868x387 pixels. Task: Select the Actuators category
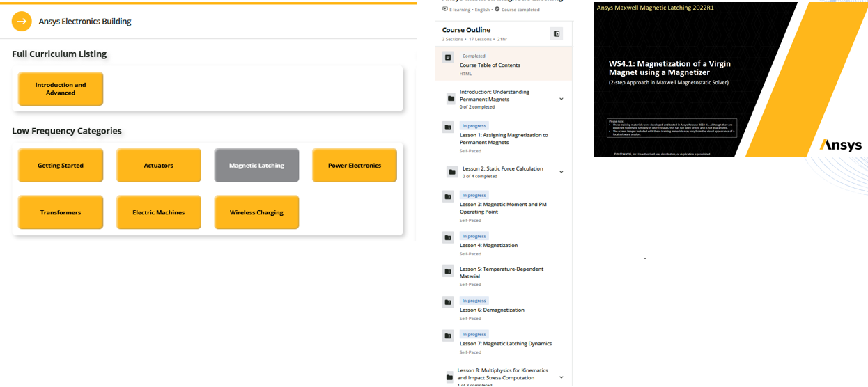coord(159,166)
